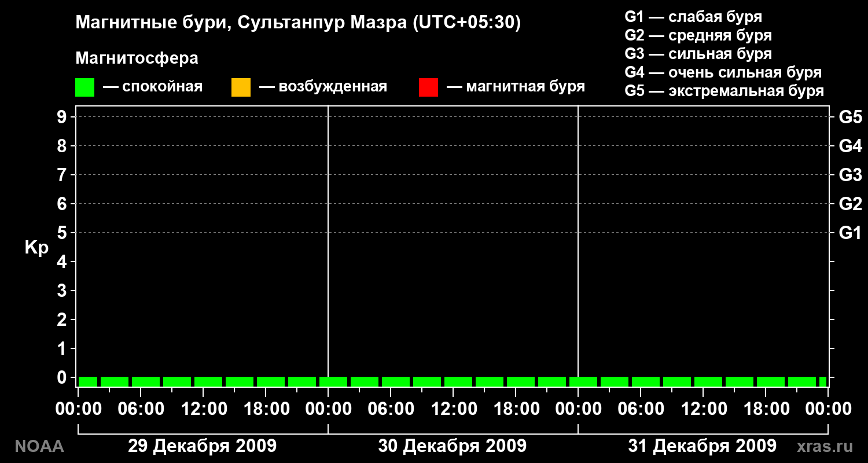Click the 12:00 tick label under 30 Декабря

[453, 409]
